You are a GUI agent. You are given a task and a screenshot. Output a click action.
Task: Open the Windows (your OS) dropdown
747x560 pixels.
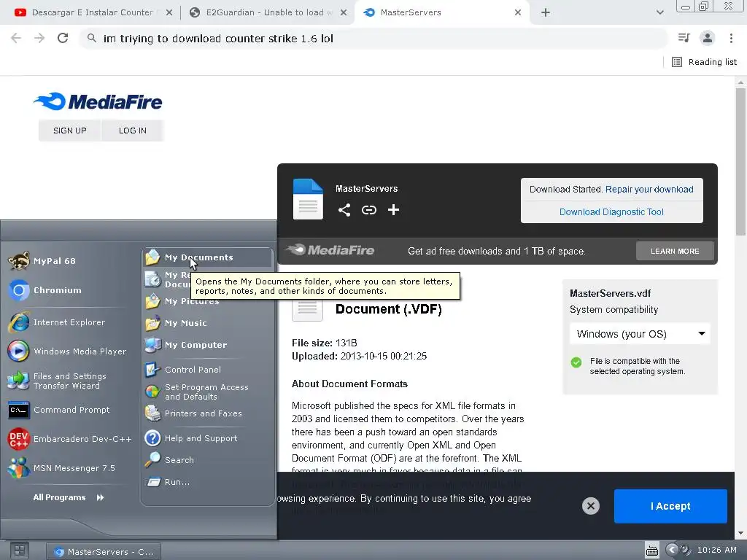pos(640,334)
